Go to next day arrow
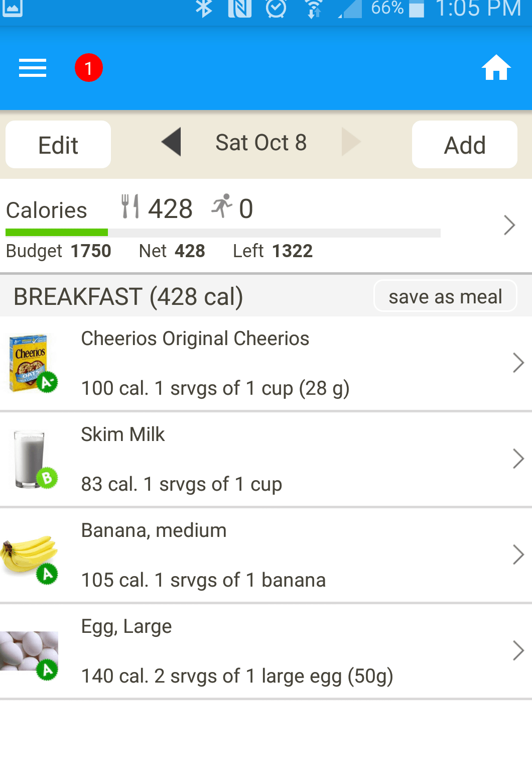 pos(351,142)
